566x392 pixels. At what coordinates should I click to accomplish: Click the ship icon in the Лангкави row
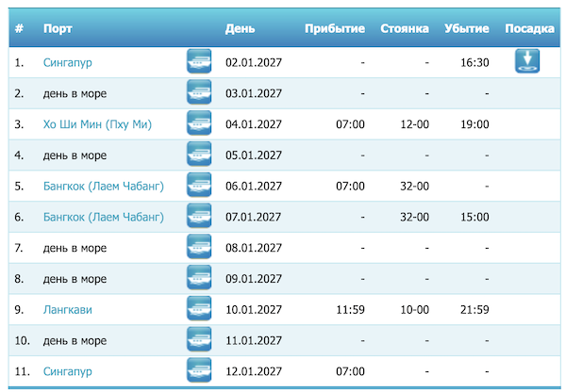198,309
